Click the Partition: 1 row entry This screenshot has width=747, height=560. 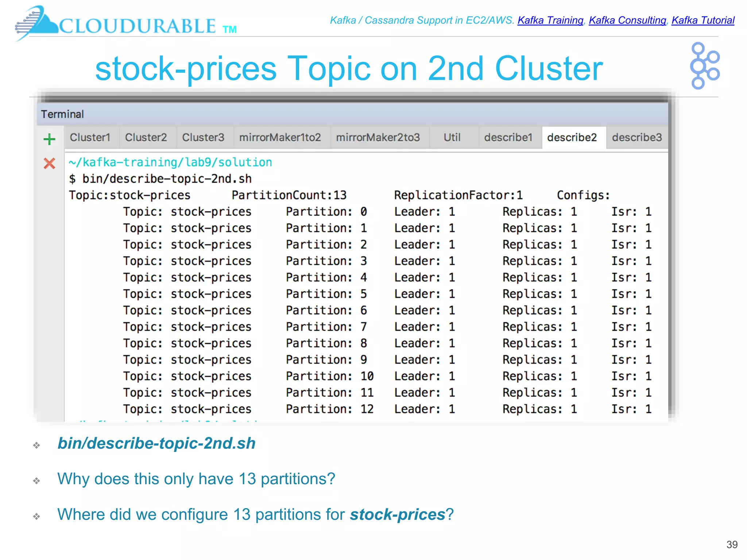(x=326, y=228)
